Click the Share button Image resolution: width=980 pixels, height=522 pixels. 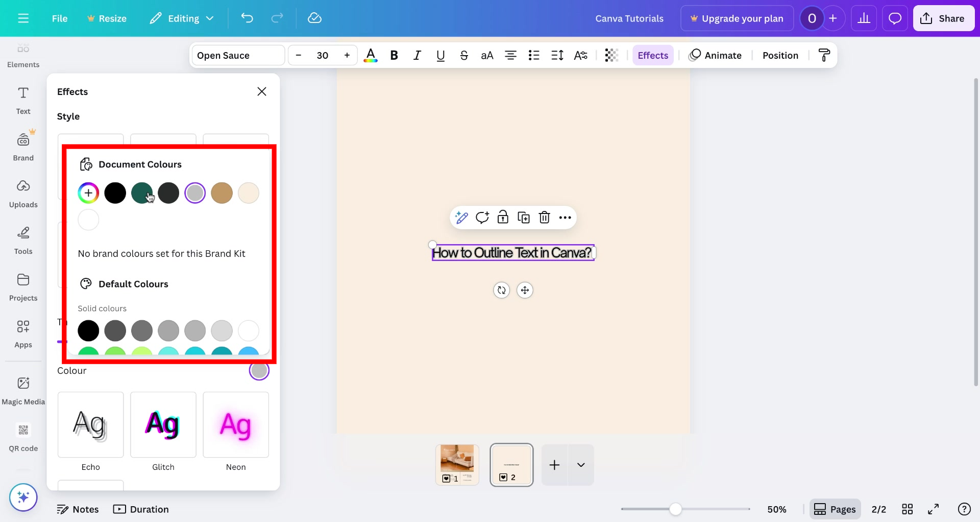(943, 18)
